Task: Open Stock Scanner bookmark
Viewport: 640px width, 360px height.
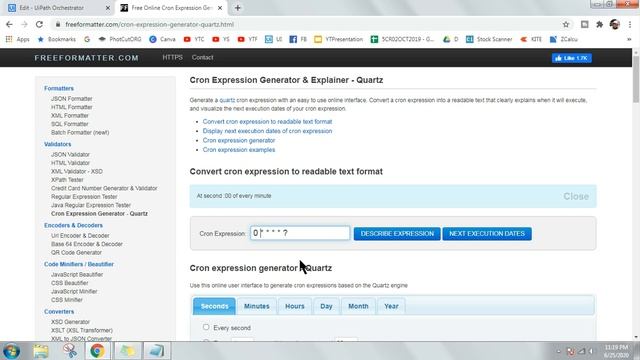Action: (489, 39)
